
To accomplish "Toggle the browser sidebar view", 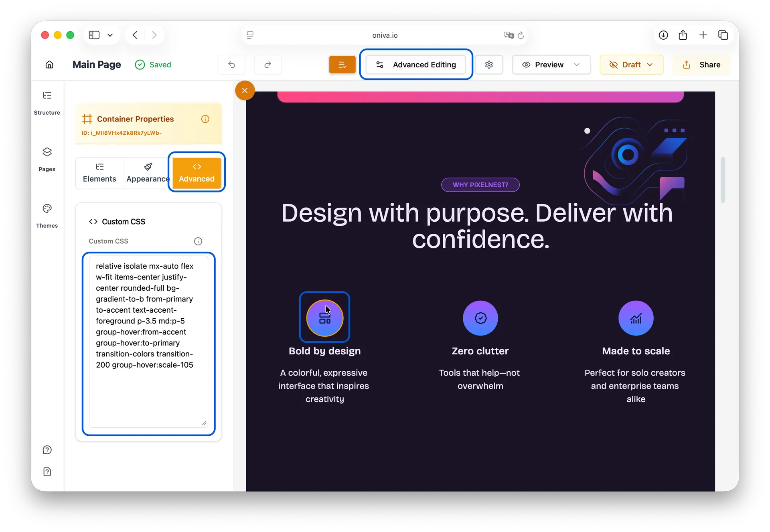I will click(93, 35).
